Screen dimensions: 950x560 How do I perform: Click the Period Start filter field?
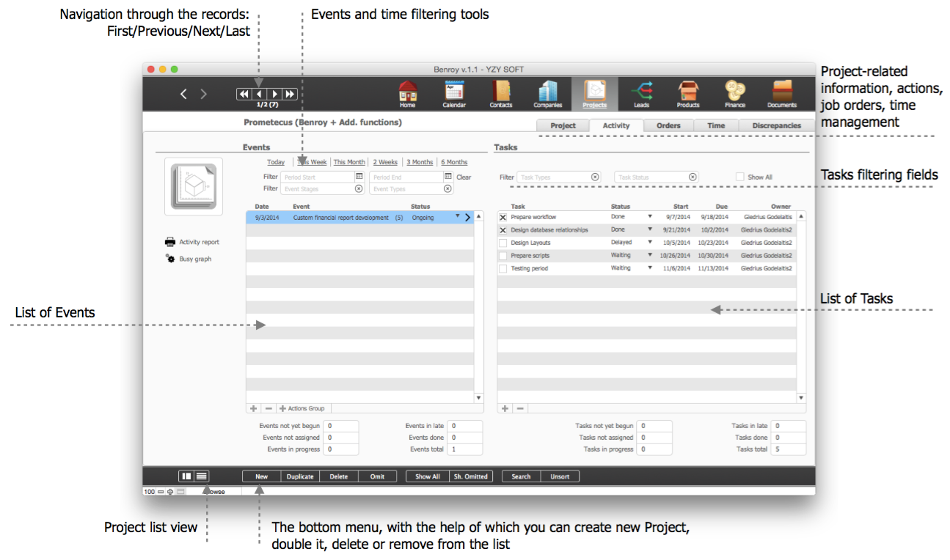(316, 177)
